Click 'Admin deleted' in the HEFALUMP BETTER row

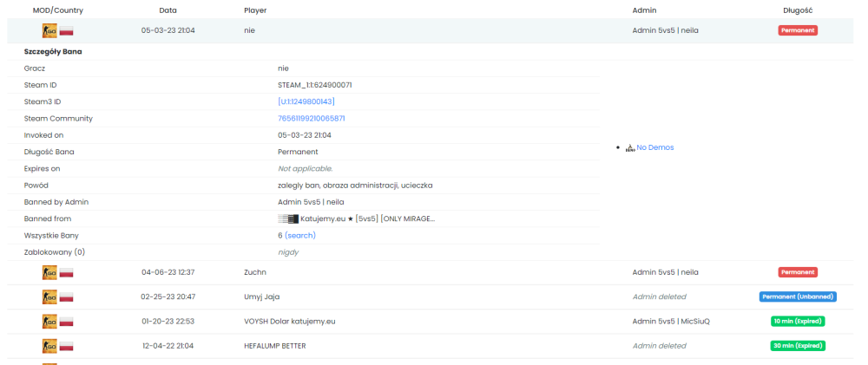click(660, 346)
